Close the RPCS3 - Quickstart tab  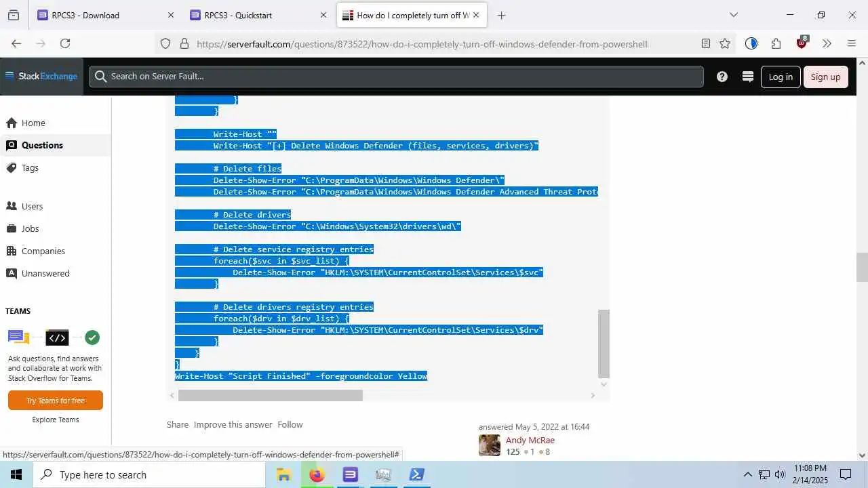pyautogui.click(x=323, y=15)
